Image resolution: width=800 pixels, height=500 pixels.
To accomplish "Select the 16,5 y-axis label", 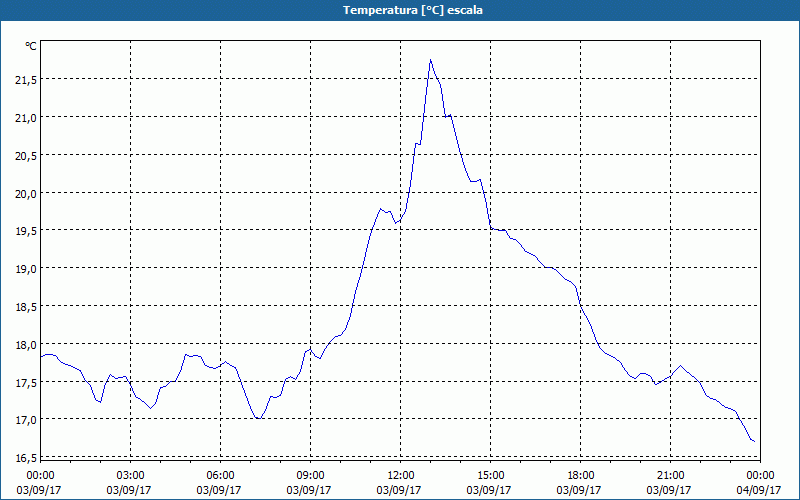I will pos(26,458).
